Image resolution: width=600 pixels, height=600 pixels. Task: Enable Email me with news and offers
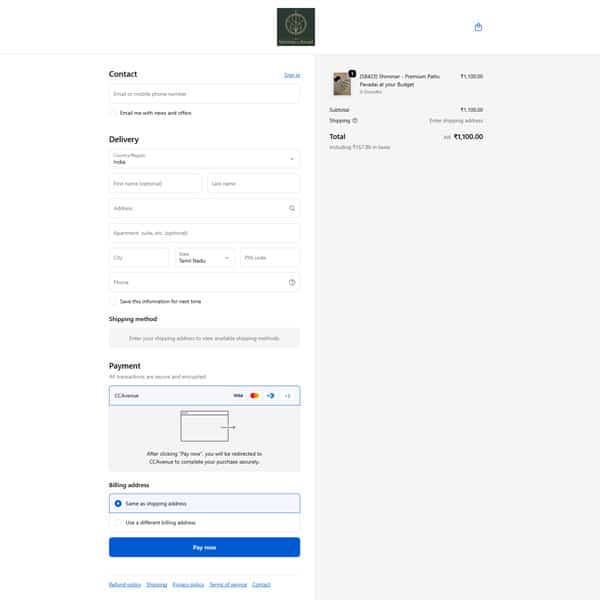click(x=114, y=113)
